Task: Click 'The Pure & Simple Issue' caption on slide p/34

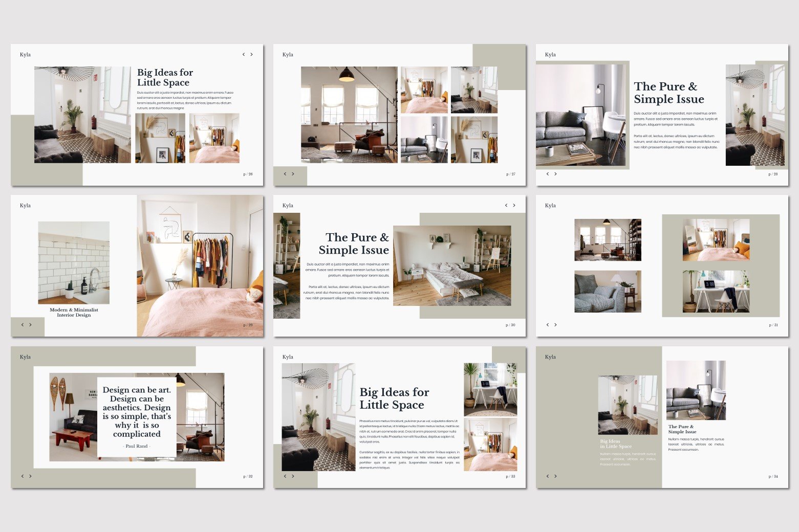Action: pyautogui.click(x=682, y=429)
